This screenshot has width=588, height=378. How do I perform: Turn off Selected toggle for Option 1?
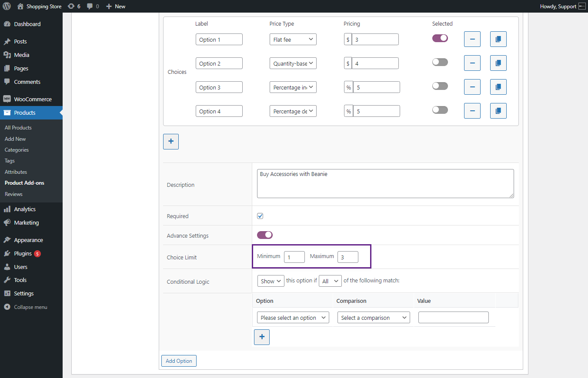point(440,38)
